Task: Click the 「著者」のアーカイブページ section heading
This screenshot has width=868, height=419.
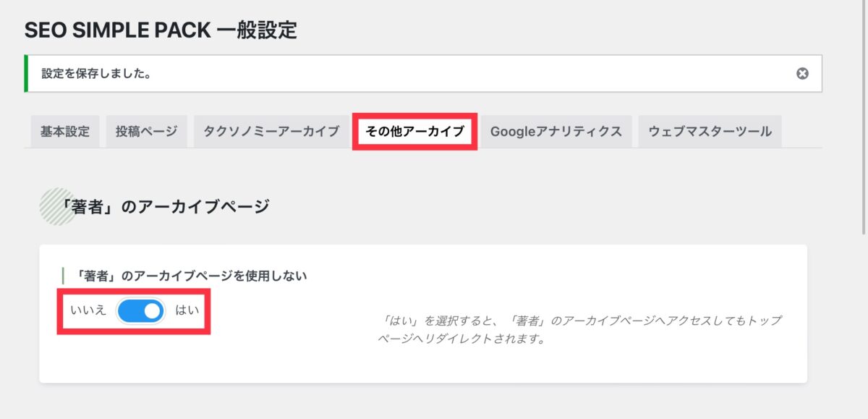Action: pos(166,206)
